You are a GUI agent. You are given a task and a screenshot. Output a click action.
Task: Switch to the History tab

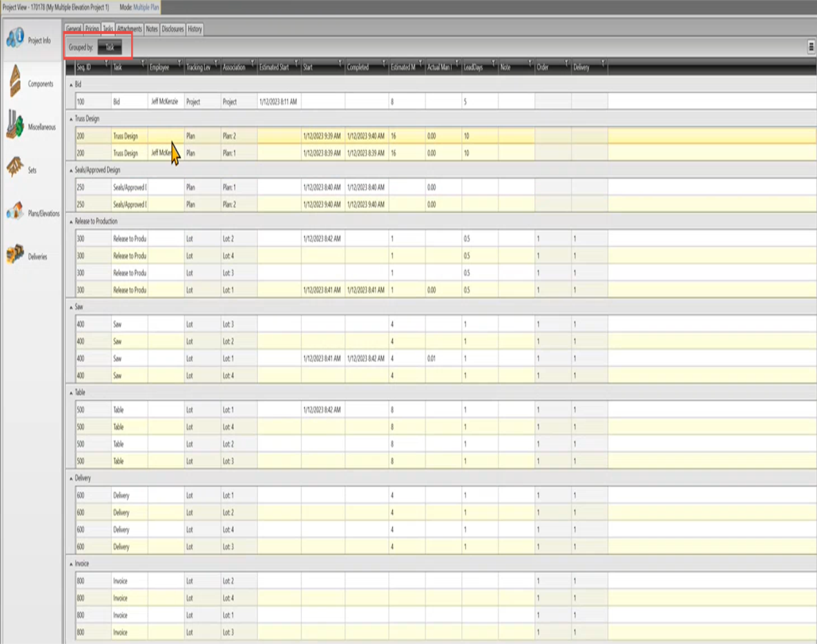195,29
